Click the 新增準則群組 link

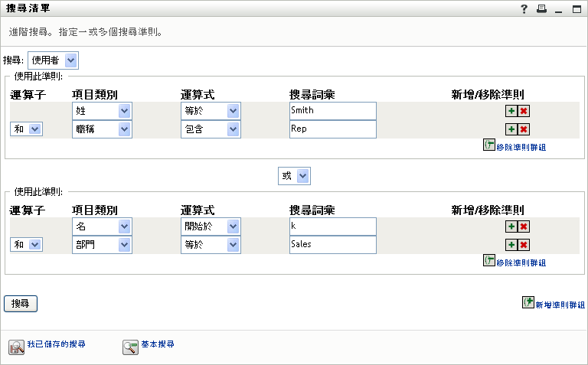click(560, 305)
